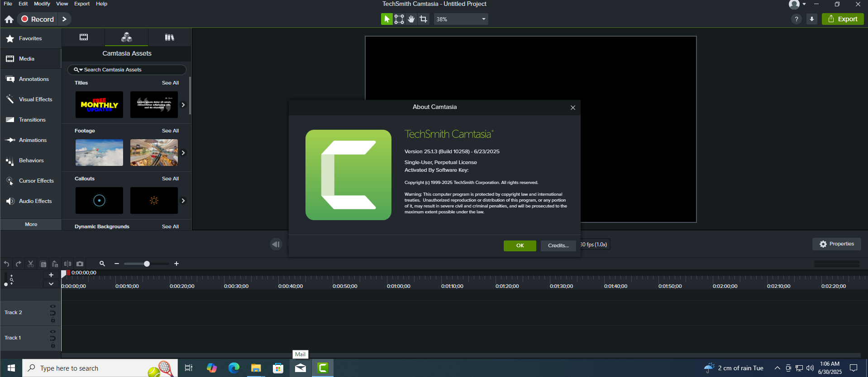Click the Cut scissors icon
The width and height of the screenshot is (868, 377).
click(x=31, y=264)
